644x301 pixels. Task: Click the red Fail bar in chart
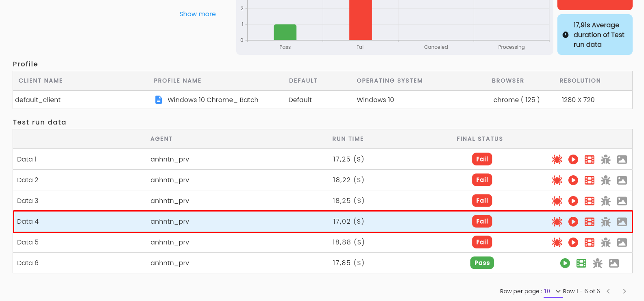tap(361, 20)
